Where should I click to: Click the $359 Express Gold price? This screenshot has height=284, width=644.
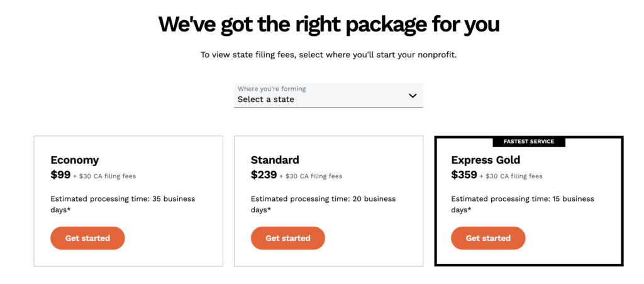tap(464, 175)
